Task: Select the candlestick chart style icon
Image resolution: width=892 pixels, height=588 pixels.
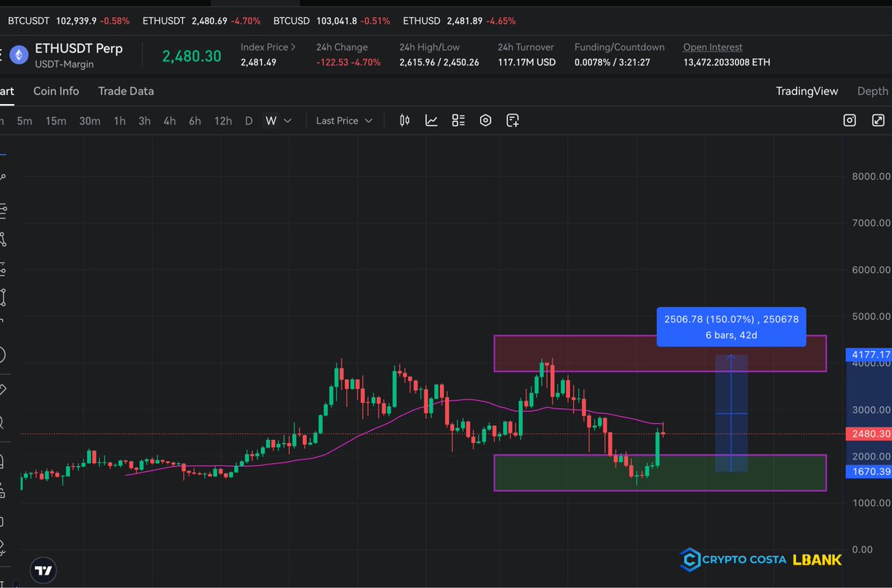Action: (404, 120)
